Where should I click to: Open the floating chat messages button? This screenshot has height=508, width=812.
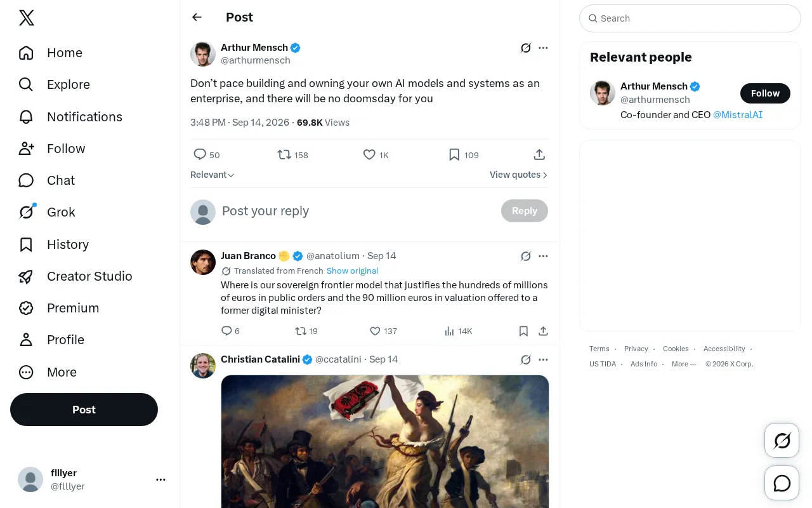(782, 483)
